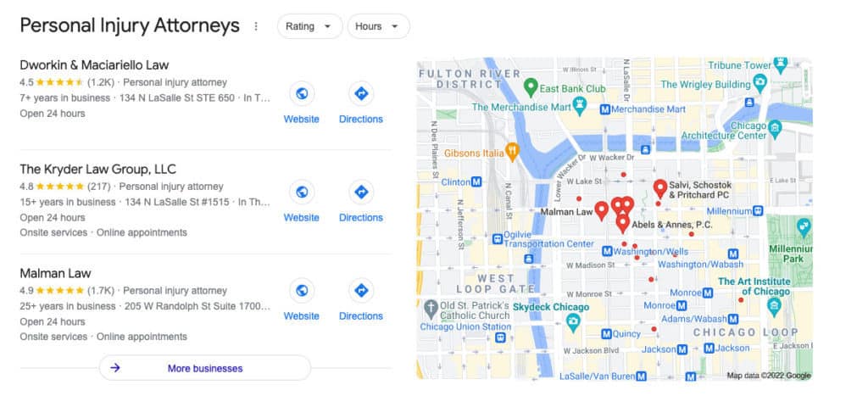Open Website globe icon for Dworkin & Maciariello Law
The image size is (868, 396).
point(302,93)
